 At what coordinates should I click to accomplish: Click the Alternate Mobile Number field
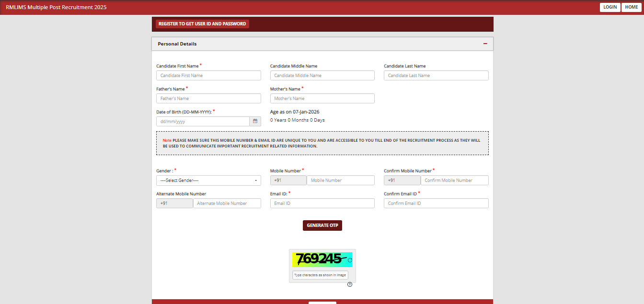227,203
